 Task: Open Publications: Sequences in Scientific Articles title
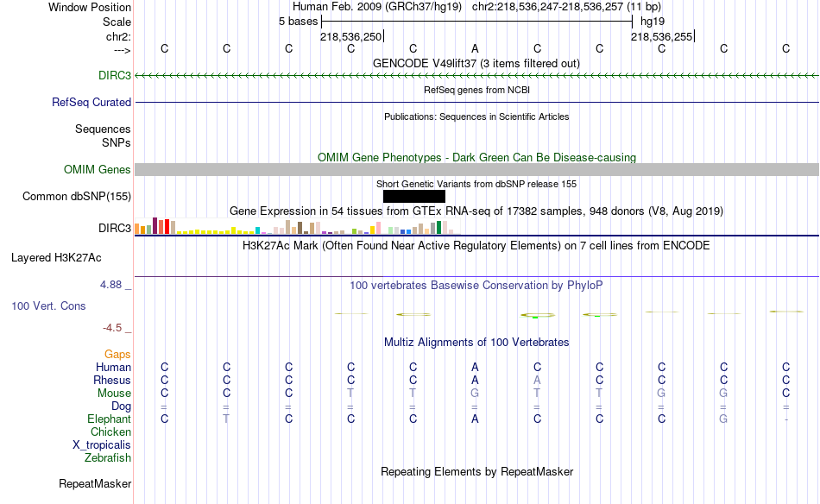pyautogui.click(x=476, y=117)
